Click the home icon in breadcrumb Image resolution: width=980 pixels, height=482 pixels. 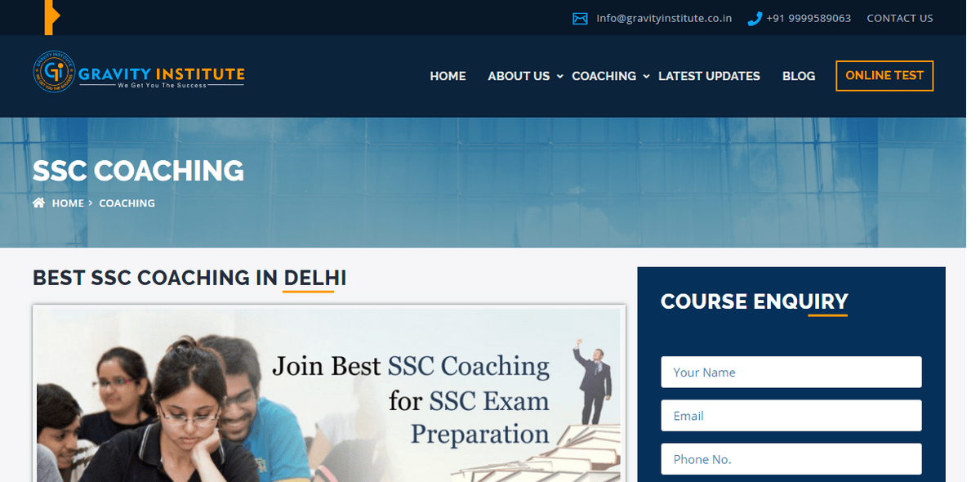(38, 203)
